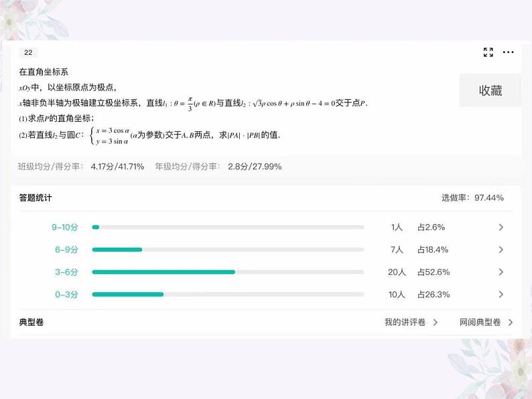Viewport: 532px width, 399px height.
Task: Click the 选做率 97.44% text
Action: [x=472, y=198]
